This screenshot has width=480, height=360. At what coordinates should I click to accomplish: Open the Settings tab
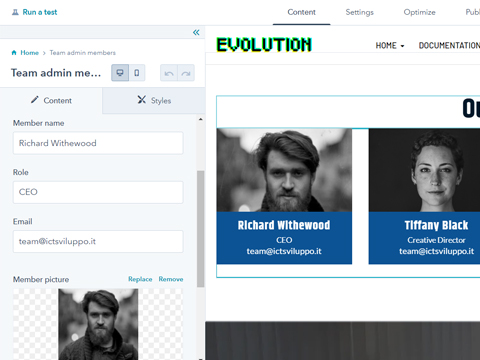point(359,12)
